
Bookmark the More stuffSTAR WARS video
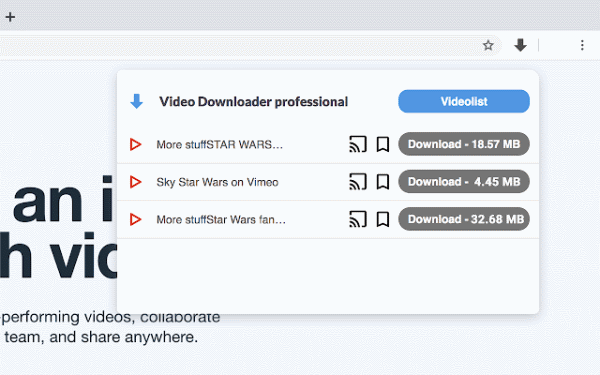(x=383, y=144)
